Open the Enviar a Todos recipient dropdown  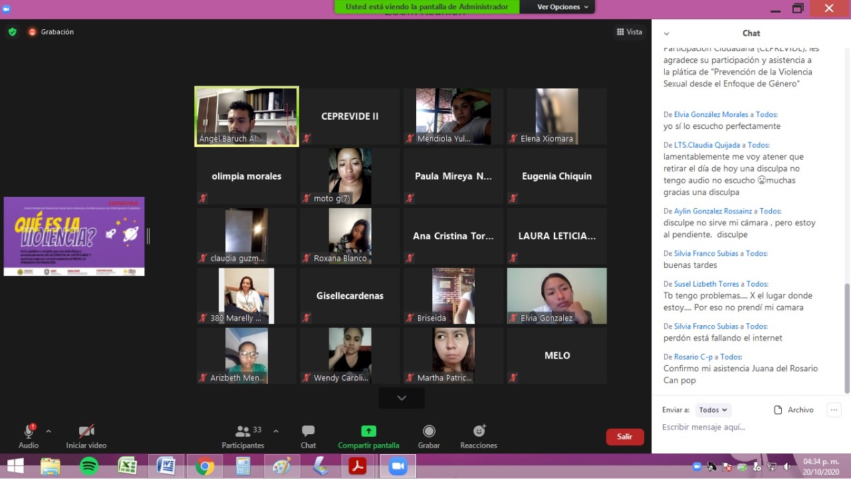(x=713, y=410)
